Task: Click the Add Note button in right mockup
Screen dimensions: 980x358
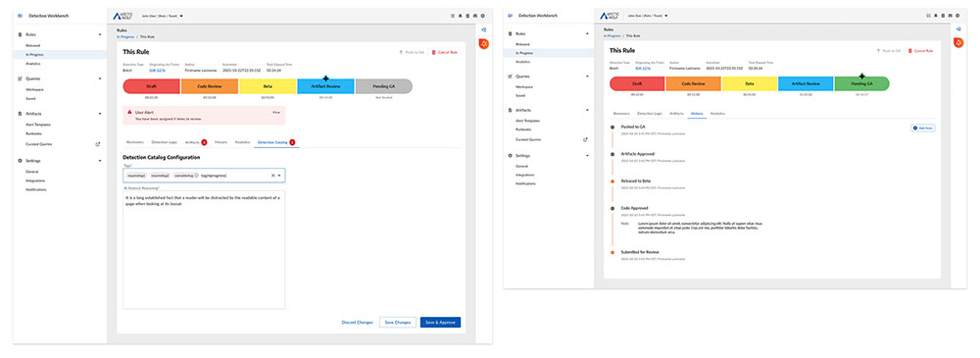Action: click(x=923, y=128)
